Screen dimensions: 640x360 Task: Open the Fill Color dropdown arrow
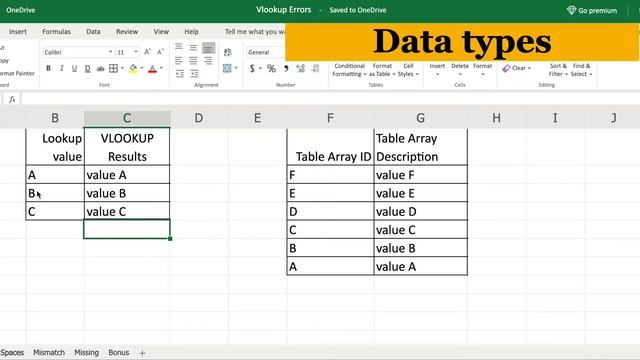coord(142,68)
